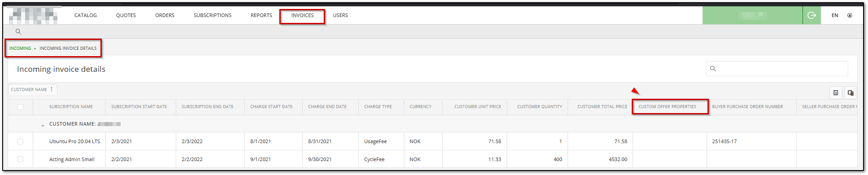Click start date 2/3/2021

[122, 141]
